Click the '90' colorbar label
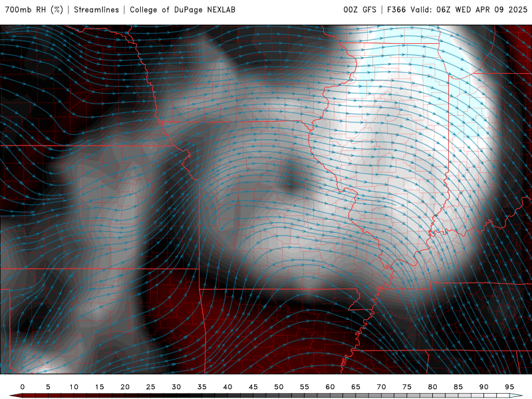This screenshot has height=399, width=532. point(484,387)
